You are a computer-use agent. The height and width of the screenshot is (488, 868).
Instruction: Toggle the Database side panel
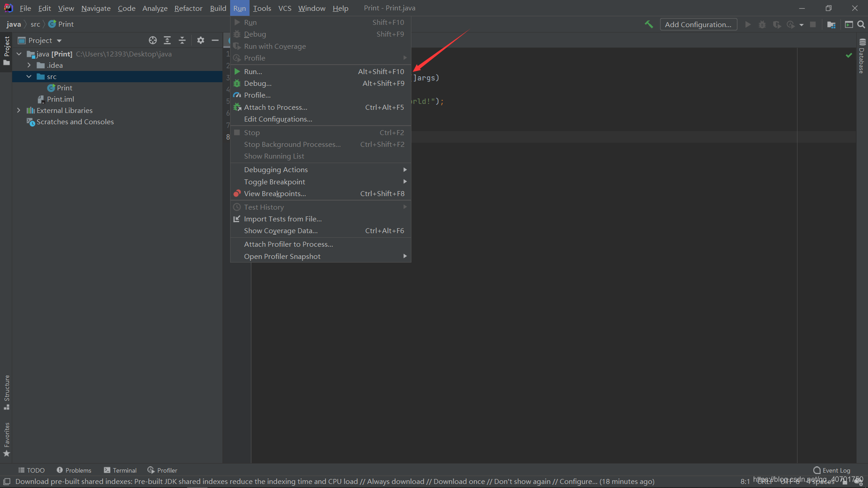862,56
